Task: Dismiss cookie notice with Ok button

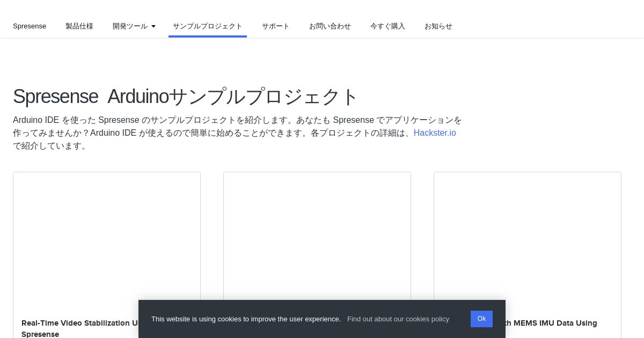Action: [x=481, y=319]
